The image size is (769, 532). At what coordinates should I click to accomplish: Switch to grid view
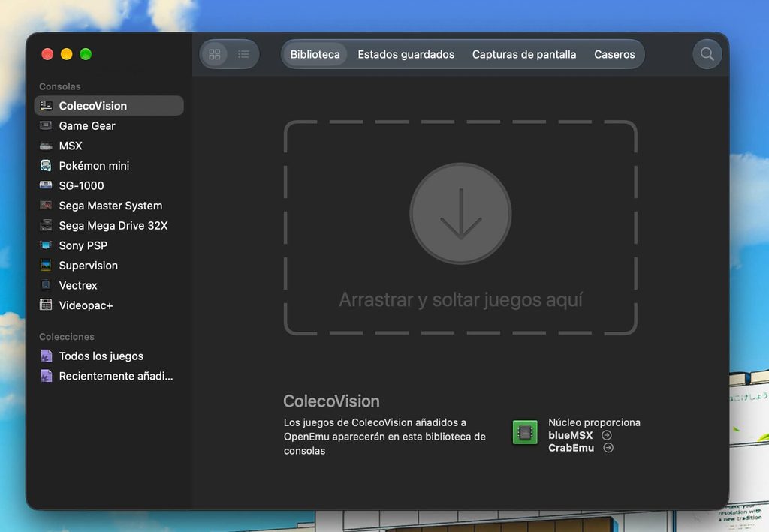click(214, 54)
